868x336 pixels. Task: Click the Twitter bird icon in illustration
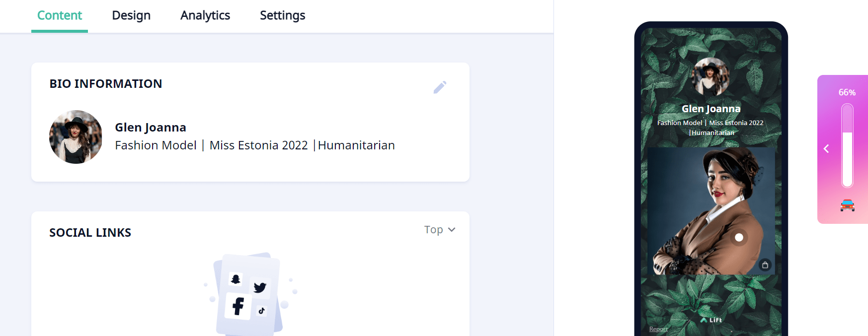[260, 287]
